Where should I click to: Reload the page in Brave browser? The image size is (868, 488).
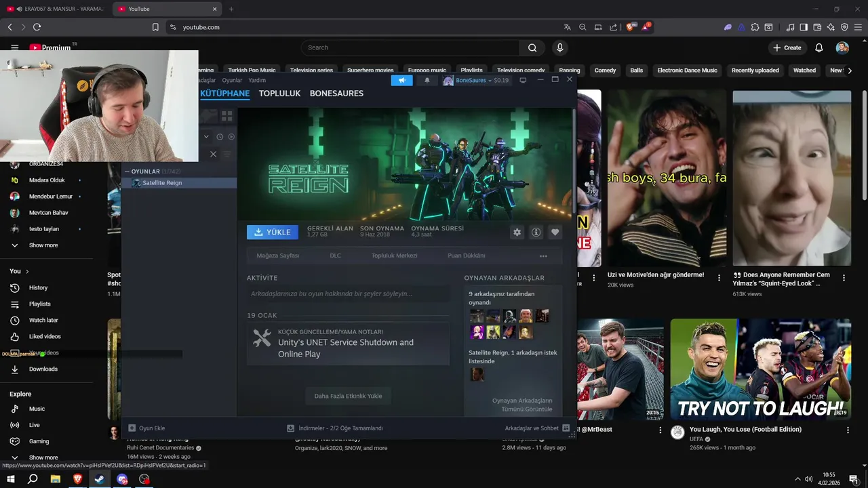coord(37,27)
